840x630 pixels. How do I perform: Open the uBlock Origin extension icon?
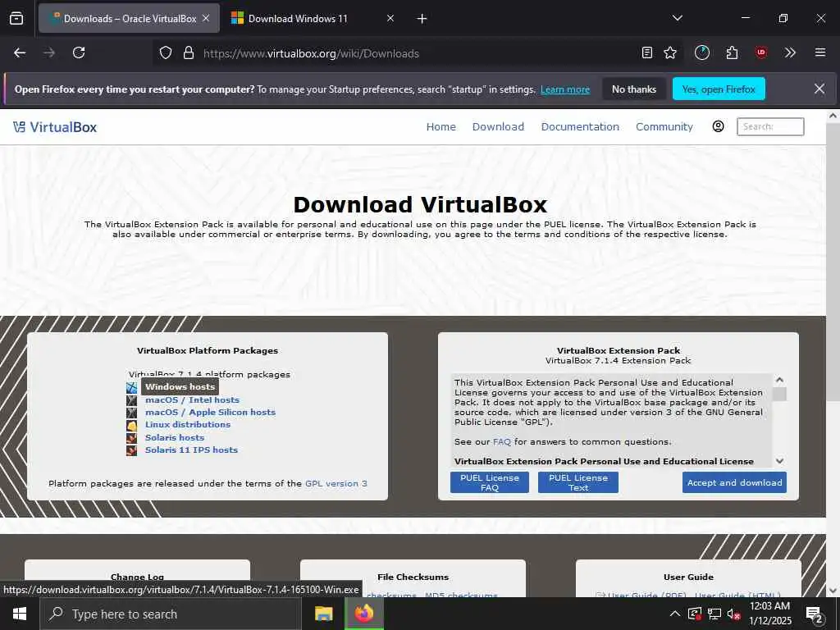(x=761, y=52)
